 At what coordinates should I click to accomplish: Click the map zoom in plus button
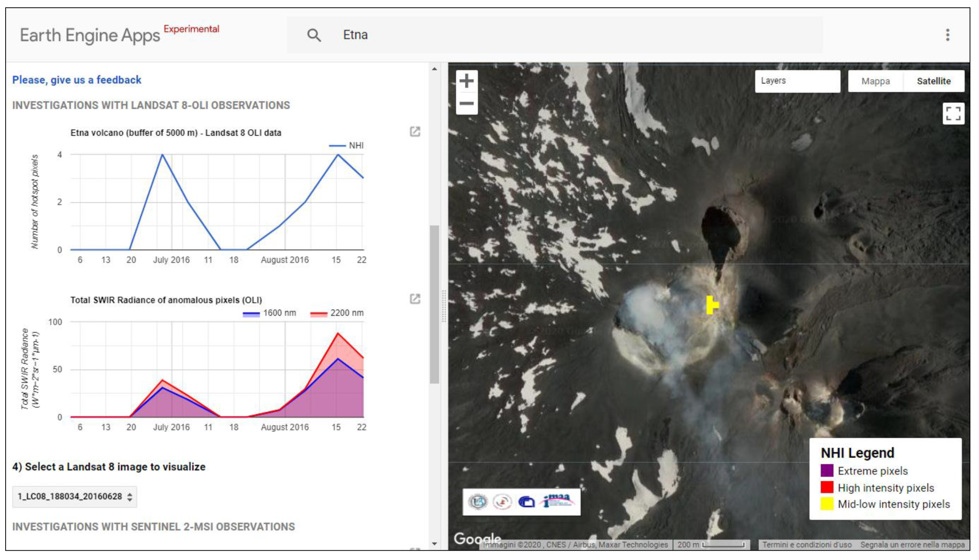click(x=466, y=81)
